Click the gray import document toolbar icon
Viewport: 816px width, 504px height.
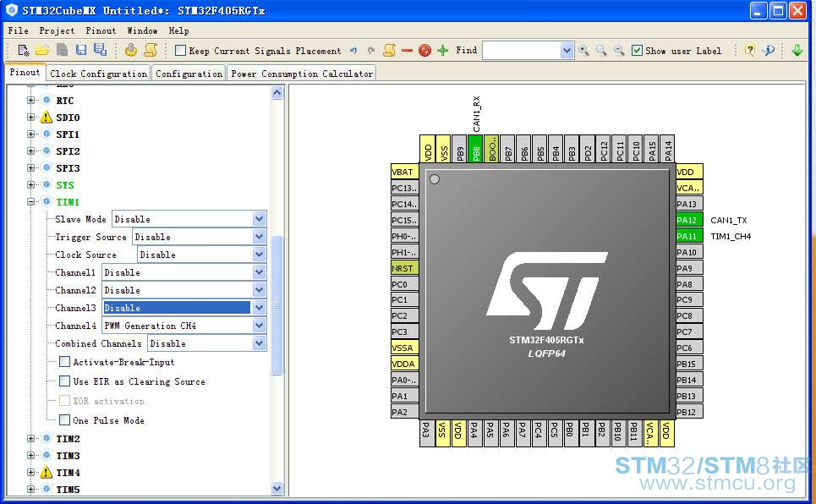click(x=62, y=50)
